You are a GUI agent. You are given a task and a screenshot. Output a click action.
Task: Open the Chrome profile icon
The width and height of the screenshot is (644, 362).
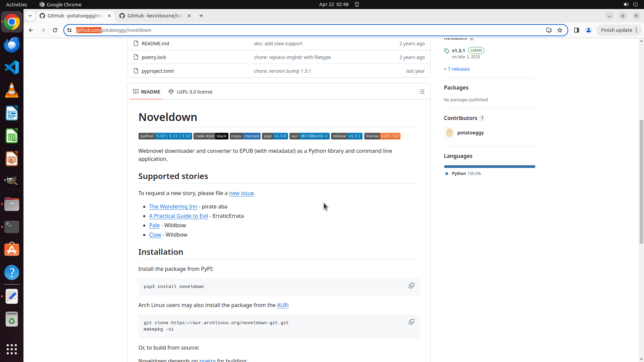tap(588, 30)
